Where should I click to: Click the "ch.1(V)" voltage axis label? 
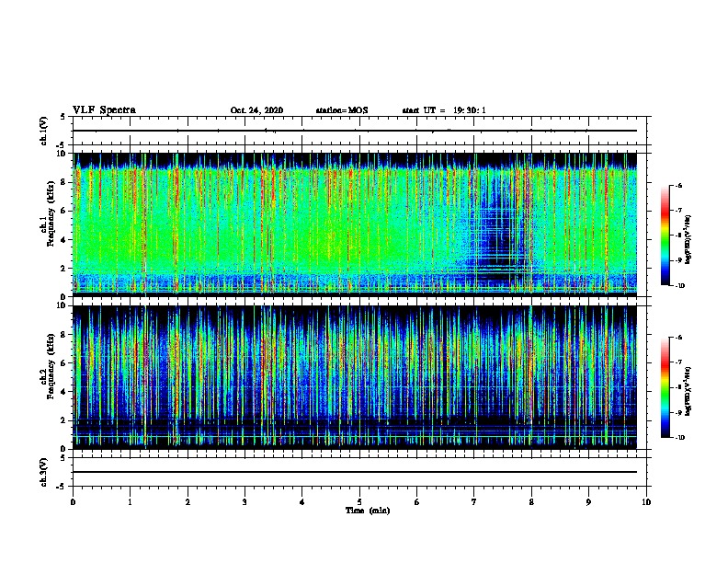pyautogui.click(x=44, y=131)
